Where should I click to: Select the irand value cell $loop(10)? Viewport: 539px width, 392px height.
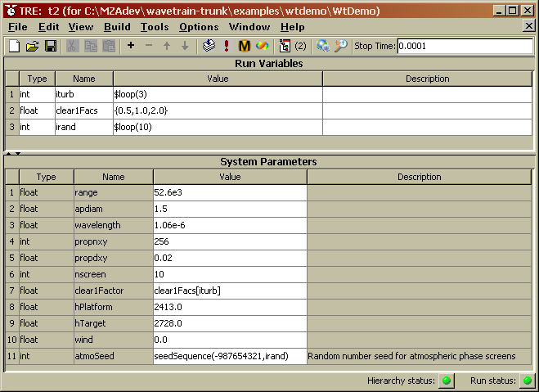click(218, 127)
